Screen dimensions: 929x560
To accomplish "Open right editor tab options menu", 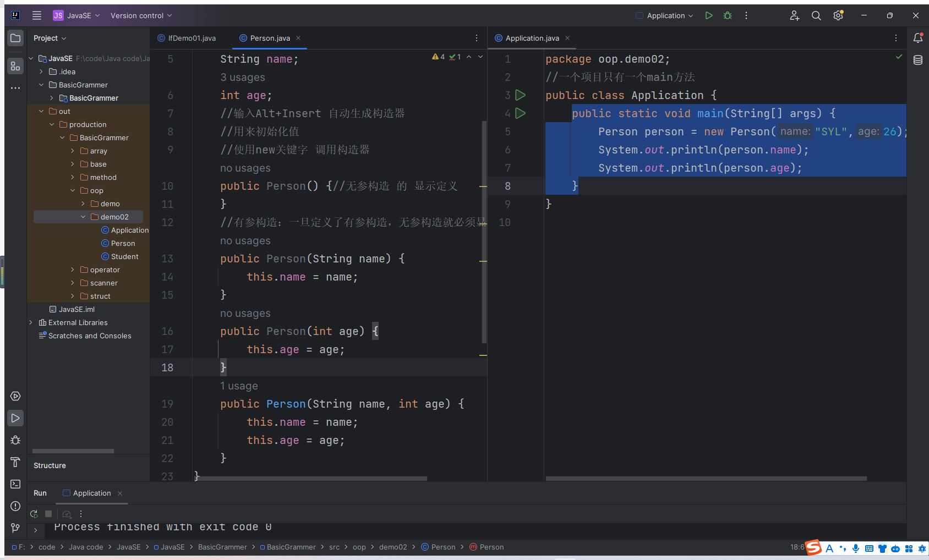I will [x=896, y=38].
